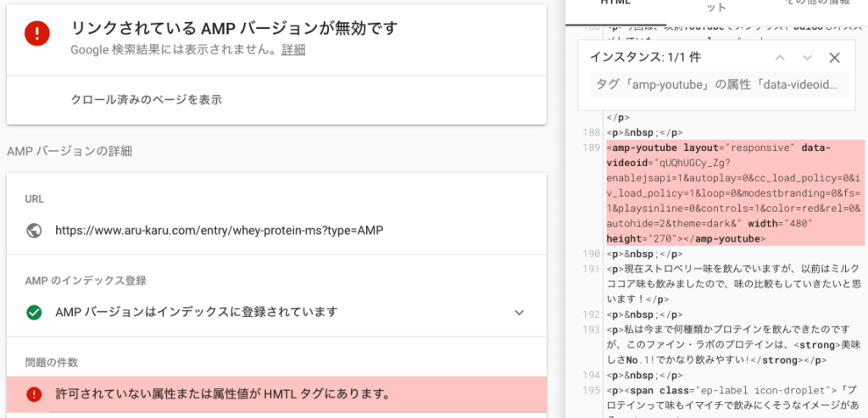
Task: Select the 許可されていない属性 issue row
Action: coord(277,395)
